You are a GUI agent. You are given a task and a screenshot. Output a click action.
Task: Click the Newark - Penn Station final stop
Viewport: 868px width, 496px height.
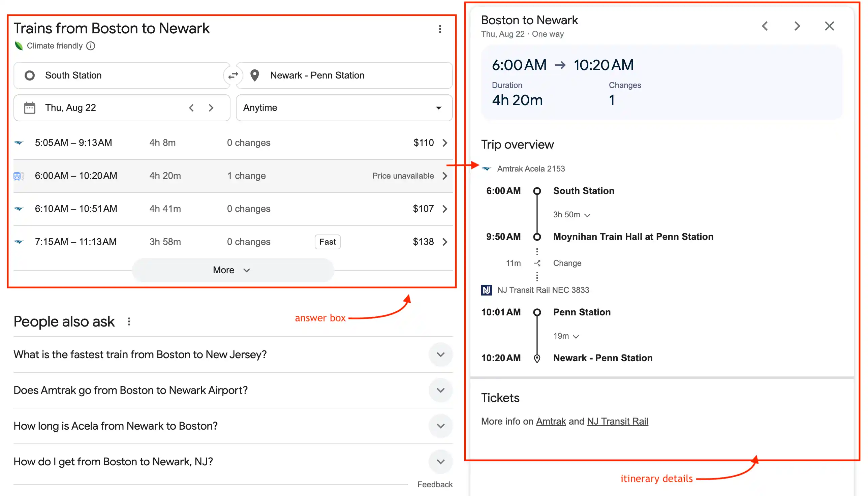602,358
